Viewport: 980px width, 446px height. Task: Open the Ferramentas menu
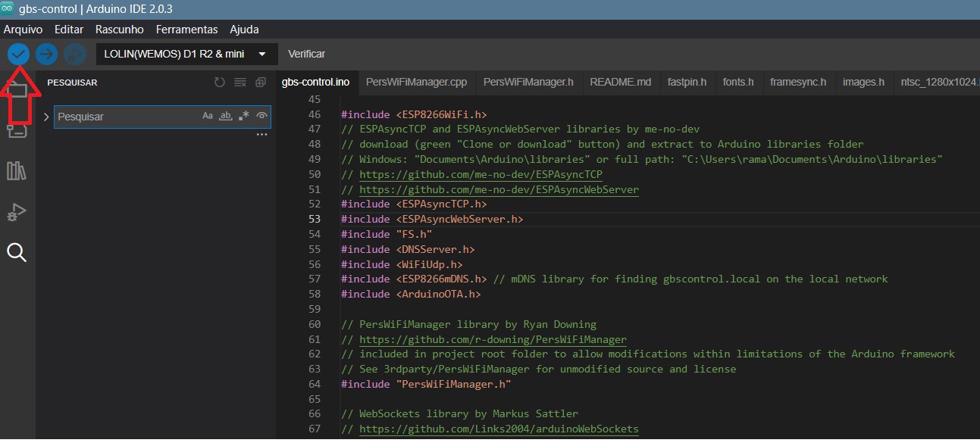[x=187, y=30]
